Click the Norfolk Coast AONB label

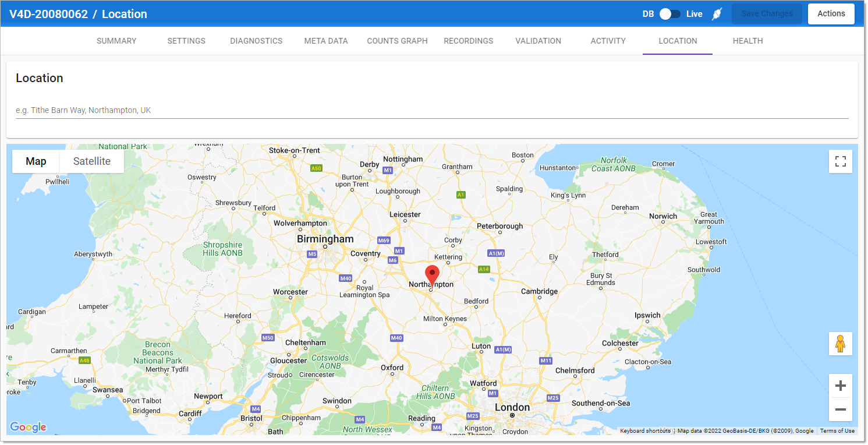(x=614, y=164)
